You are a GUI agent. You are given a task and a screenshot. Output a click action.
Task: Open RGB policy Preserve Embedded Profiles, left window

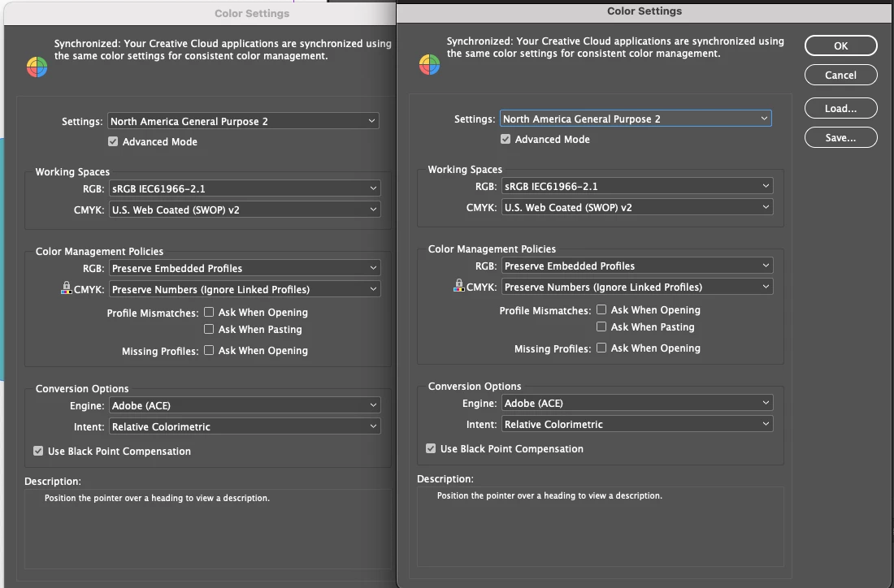245,268
